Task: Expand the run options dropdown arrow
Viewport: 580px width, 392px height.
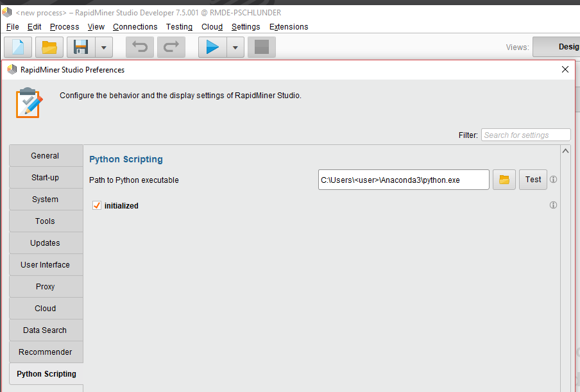Action: pos(235,47)
